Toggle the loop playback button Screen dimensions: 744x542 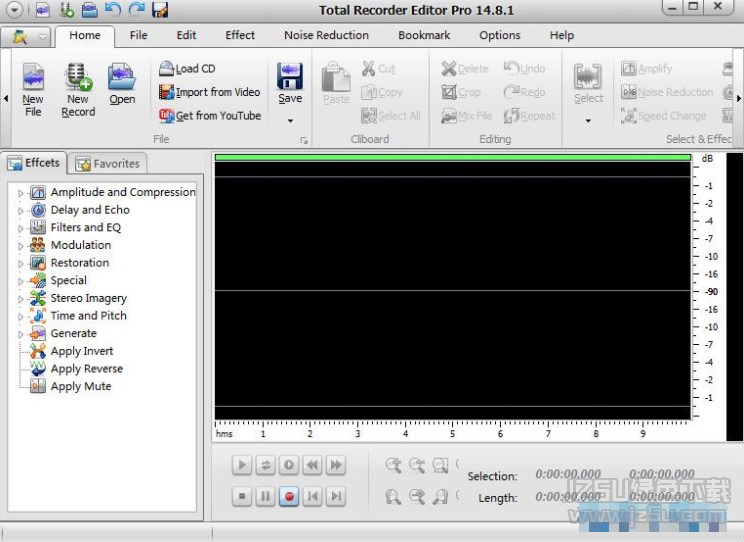click(x=266, y=465)
